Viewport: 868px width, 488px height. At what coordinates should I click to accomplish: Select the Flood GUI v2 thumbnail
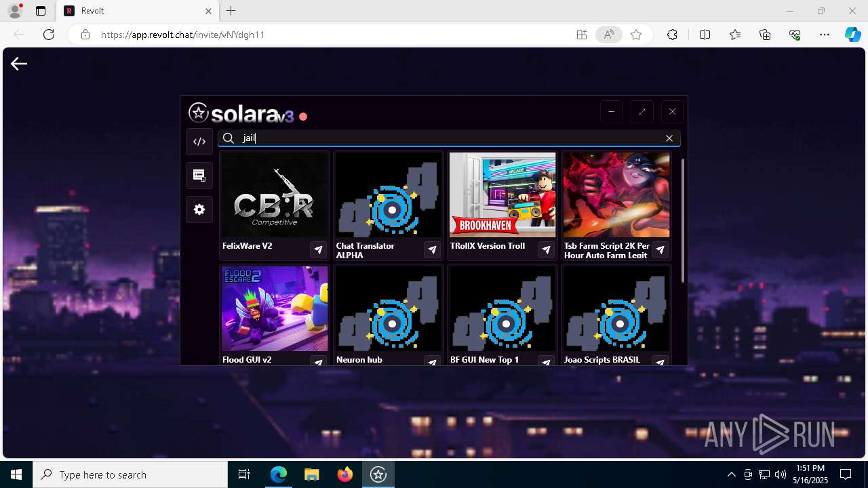coord(275,309)
